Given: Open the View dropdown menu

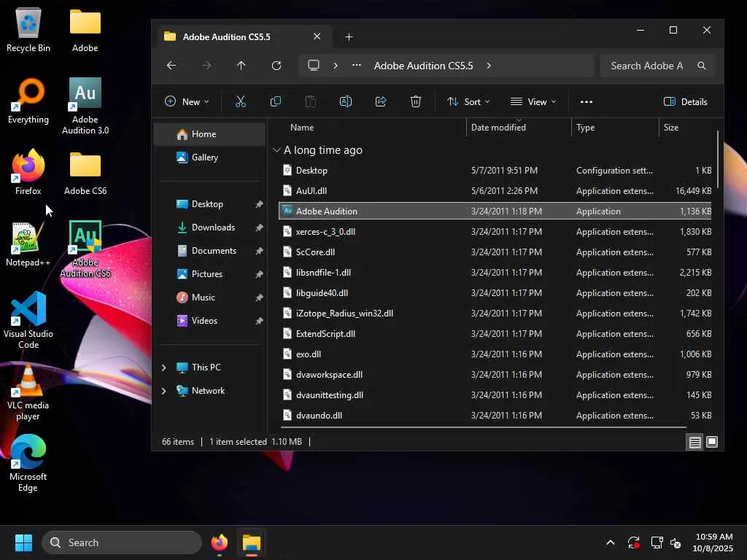Looking at the screenshot, I should click(533, 101).
